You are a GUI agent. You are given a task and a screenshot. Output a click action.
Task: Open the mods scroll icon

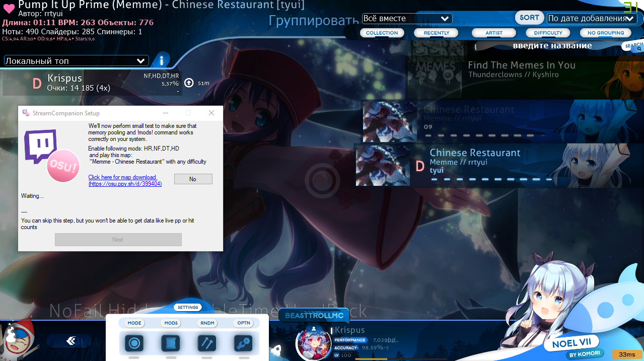[170, 343]
